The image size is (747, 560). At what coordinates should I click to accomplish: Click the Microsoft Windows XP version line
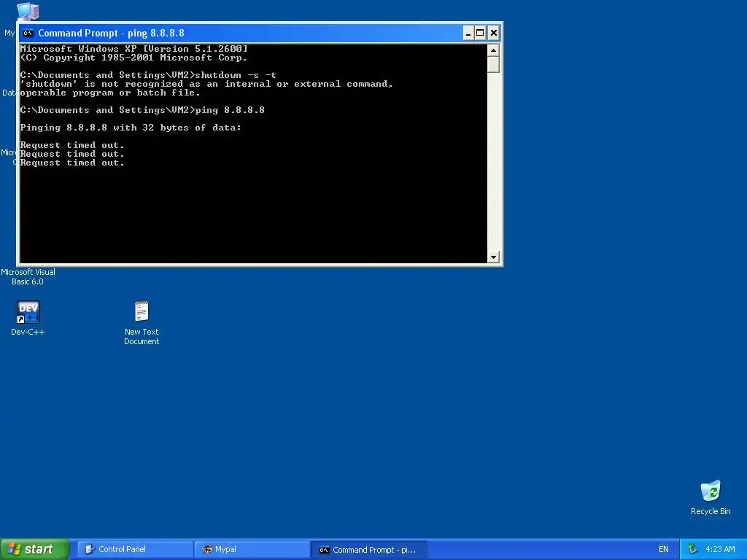click(134, 49)
